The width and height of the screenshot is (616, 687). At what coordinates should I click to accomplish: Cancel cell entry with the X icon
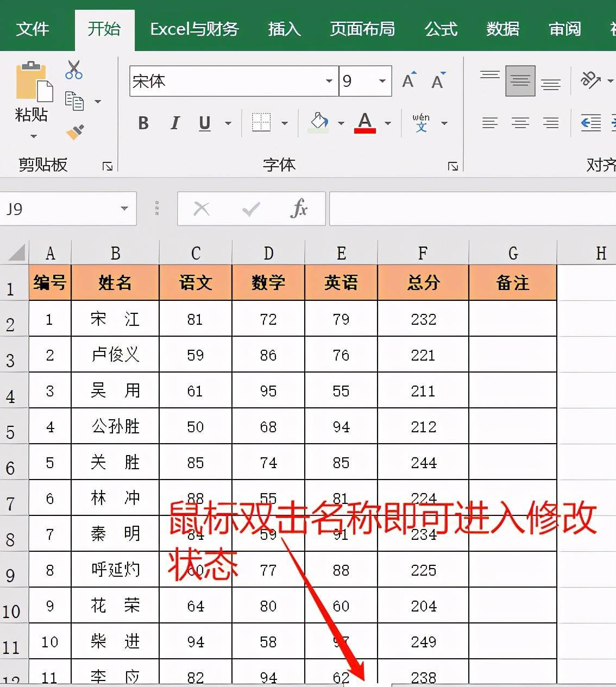point(202,208)
